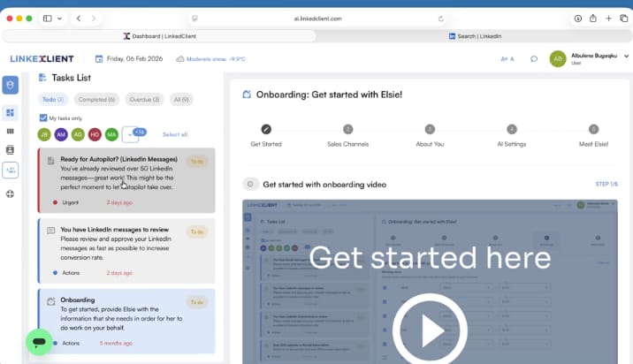Go forward using the browser forward arrow
The width and height of the screenshot is (633, 364).
point(94,19)
